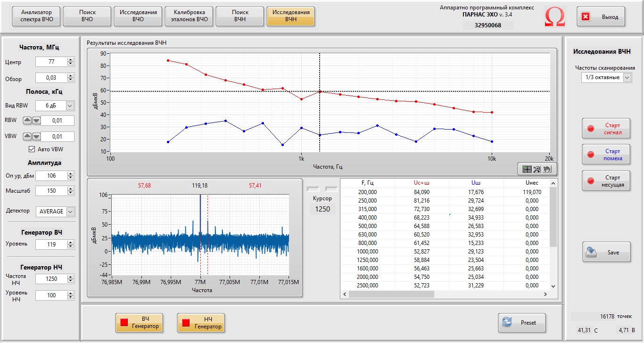Viewport: 644px width, 343px height.
Task: Click the Uс+ш column header
Action: point(423,183)
